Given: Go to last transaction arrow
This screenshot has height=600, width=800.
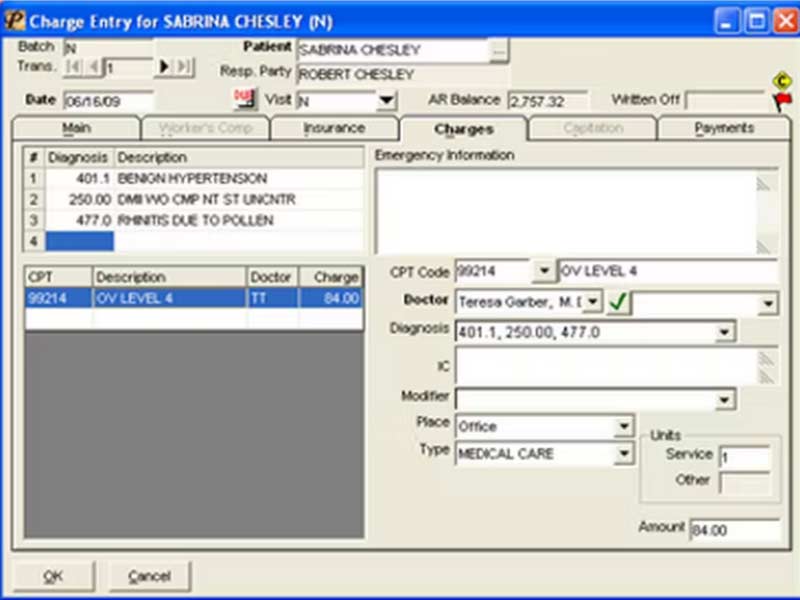Looking at the screenshot, I should (184, 67).
